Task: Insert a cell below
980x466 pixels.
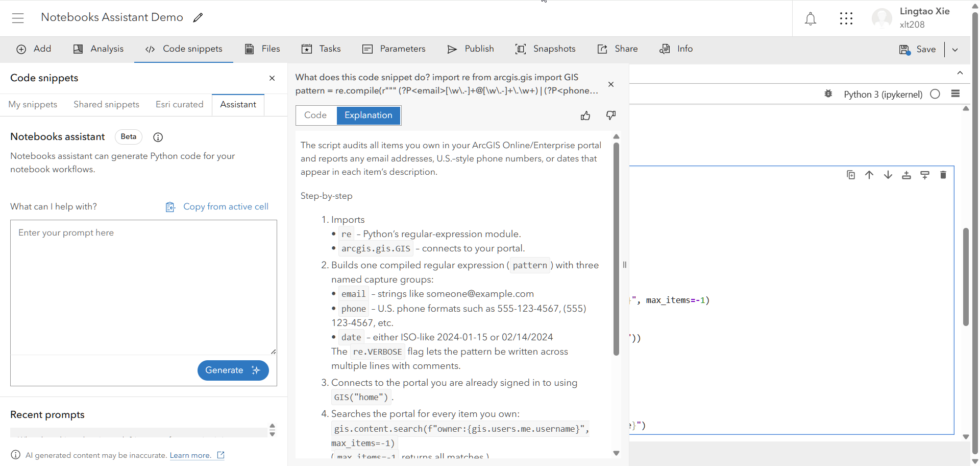Action: click(x=925, y=175)
